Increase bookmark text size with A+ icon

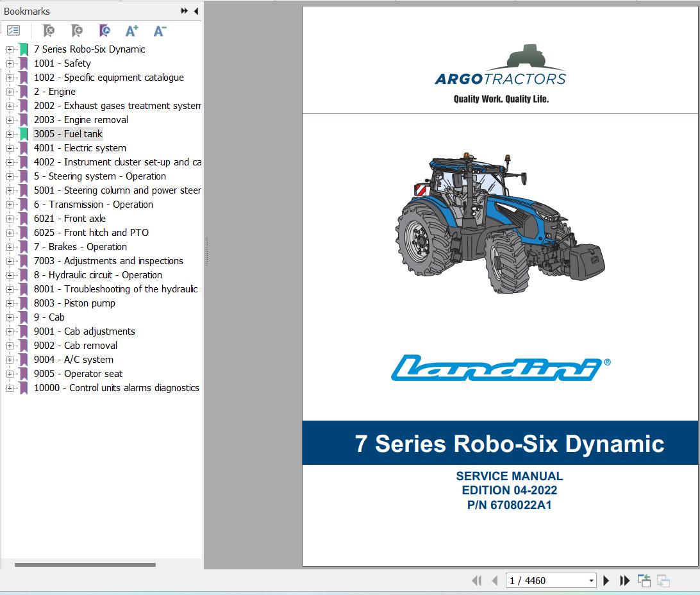coord(131,30)
